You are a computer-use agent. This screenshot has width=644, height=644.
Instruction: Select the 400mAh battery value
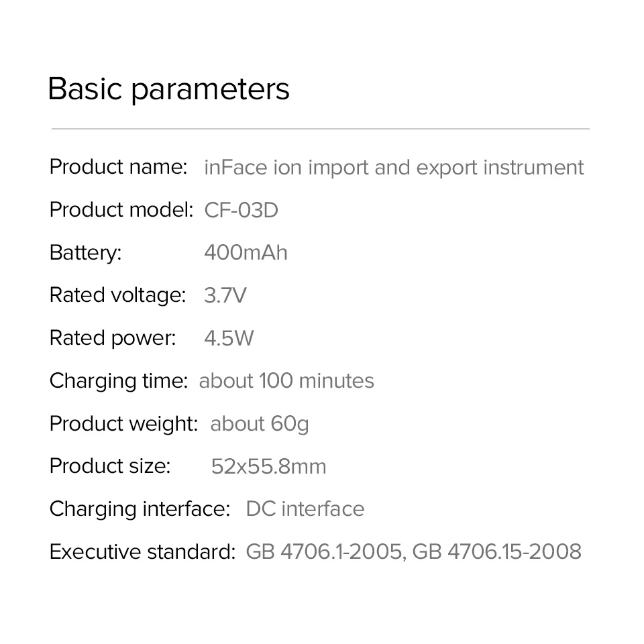tap(246, 253)
